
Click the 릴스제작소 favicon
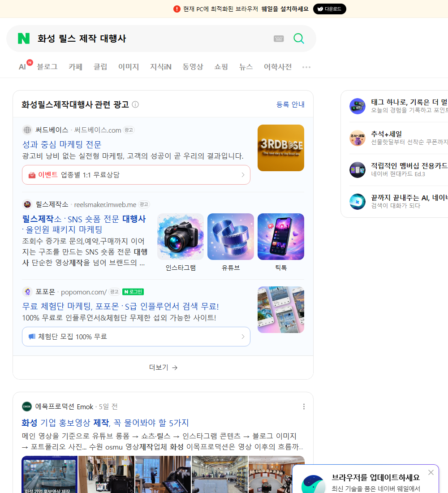click(27, 204)
